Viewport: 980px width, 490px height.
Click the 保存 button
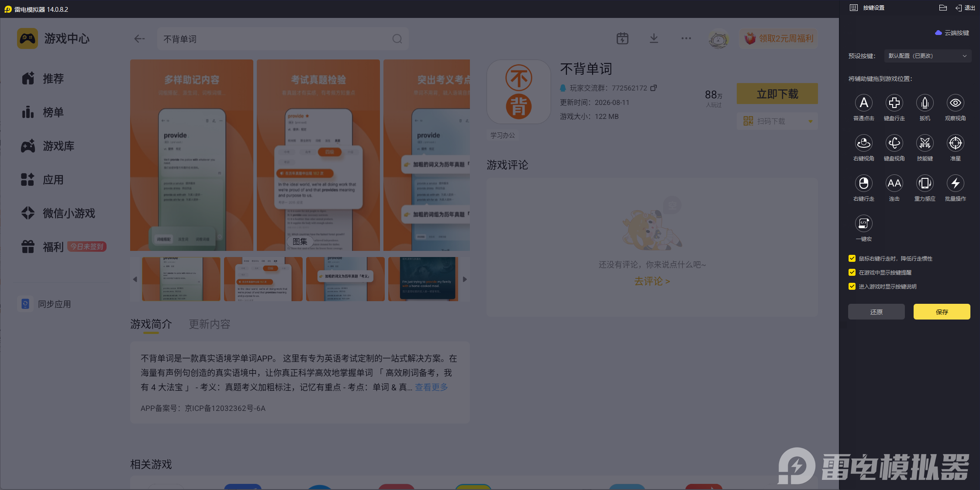pos(942,312)
